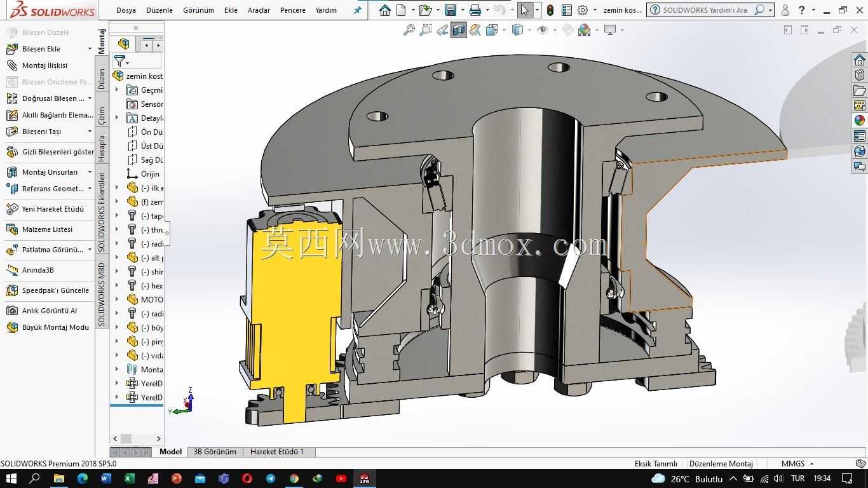This screenshot has height=488, width=868.
Task: Open the Görünüm menu
Action: pyautogui.click(x=198, y=10)
